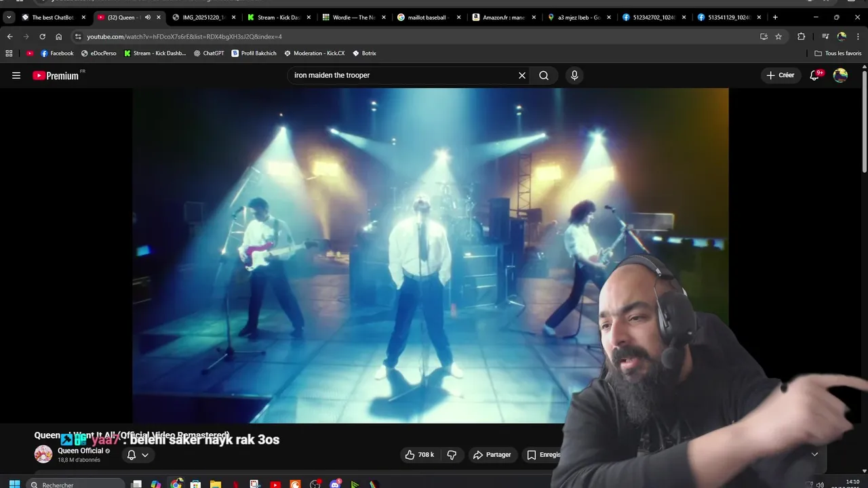Click the Créer button

tap(781, 75)
